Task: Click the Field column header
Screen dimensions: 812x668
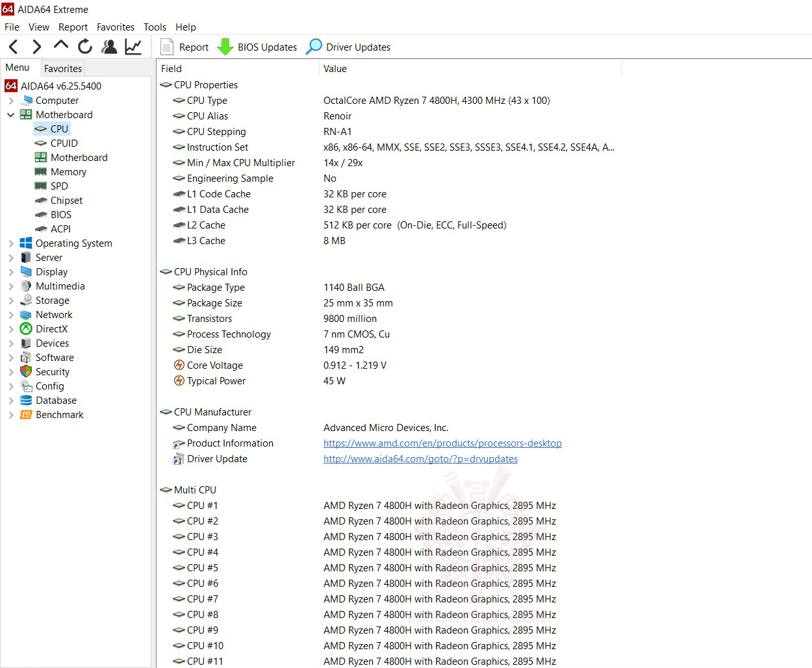Action: (x=238, y=69)
